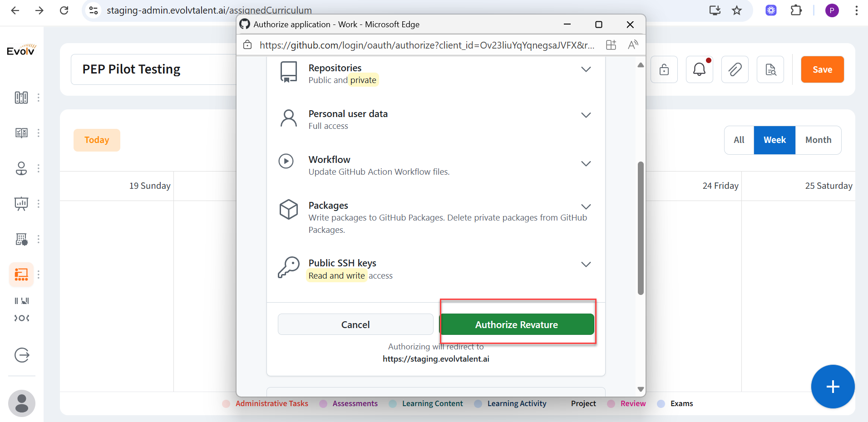The image size is (868, 422).
Task: Open the notification bell
Action: pyautogui.click(x=700, y=69)
